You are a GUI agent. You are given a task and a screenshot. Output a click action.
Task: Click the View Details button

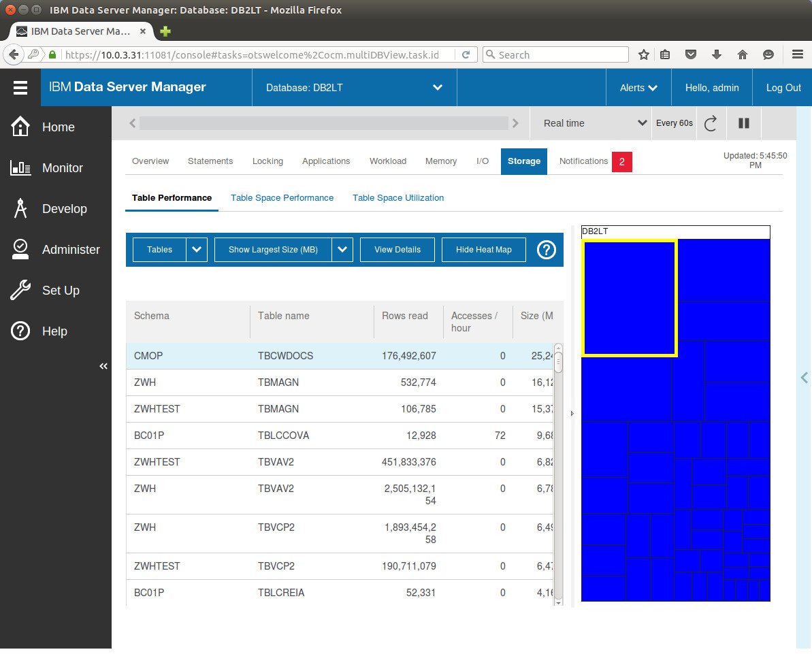point(397,250)
